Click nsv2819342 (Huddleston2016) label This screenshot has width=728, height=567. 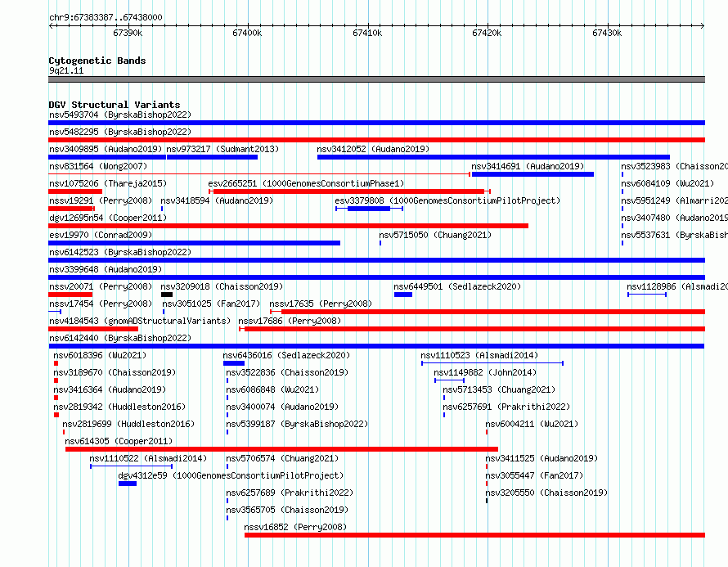point(119,407)
